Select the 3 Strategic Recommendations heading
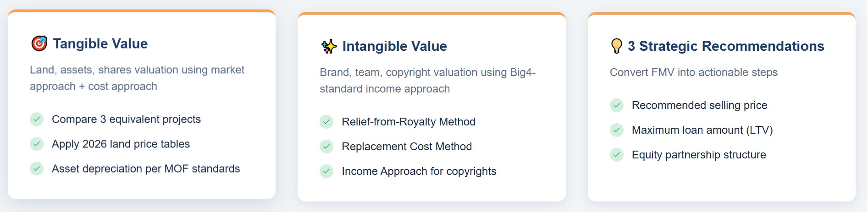 pyautogui.click(x=726, y=46)
